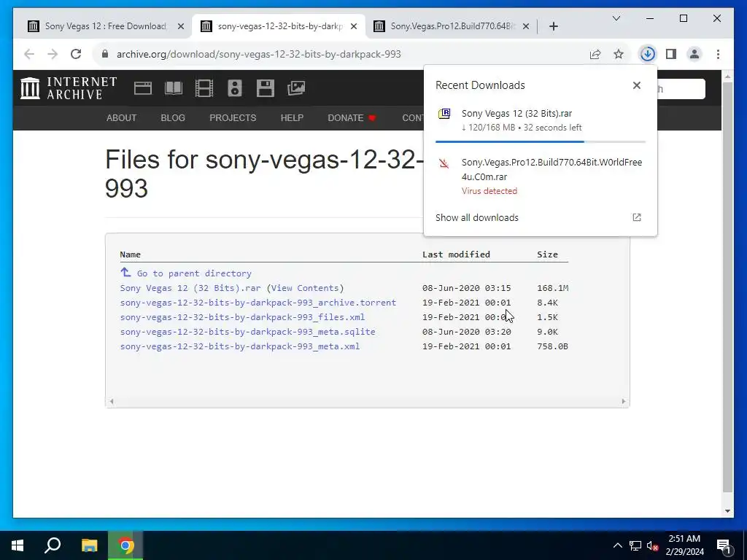The height and width of the screenshot is (560, 747).
Task: Click 'Last modified' column header
Action: (456, 254)
